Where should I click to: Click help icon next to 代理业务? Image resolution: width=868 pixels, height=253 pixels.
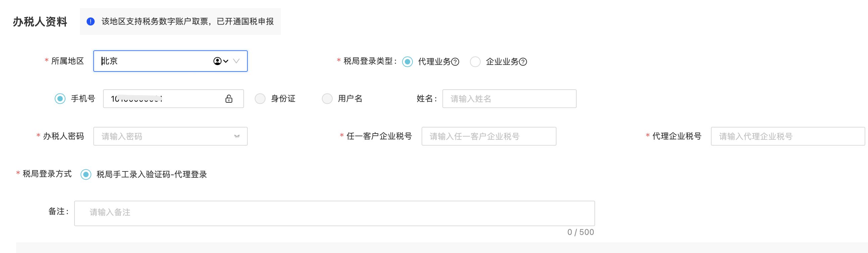455,62
